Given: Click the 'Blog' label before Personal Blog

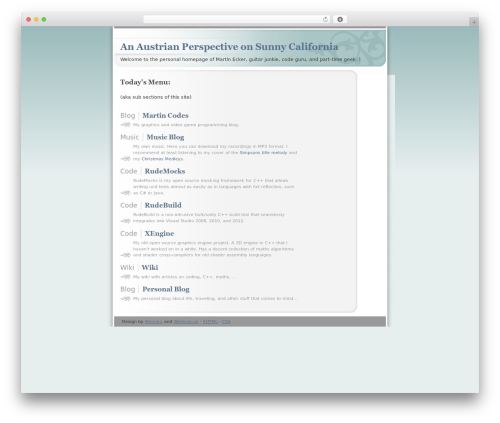Looking at the screenshot, I should click(128, 289).
